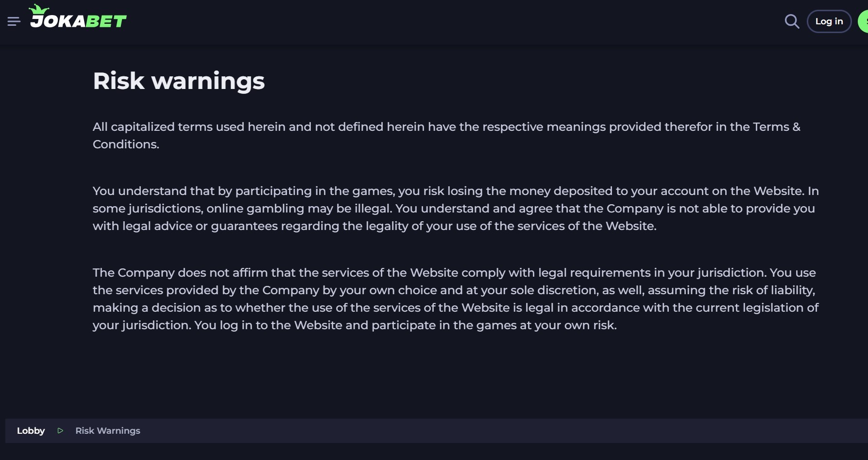
Task: Click the paragraph starting 'You understand that'
Action: coord(437,209)
